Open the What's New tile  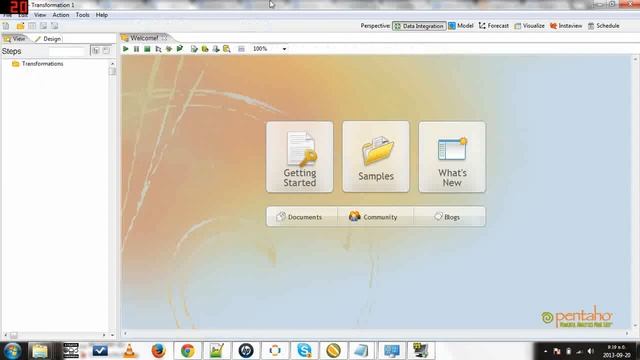click(452, 157)
